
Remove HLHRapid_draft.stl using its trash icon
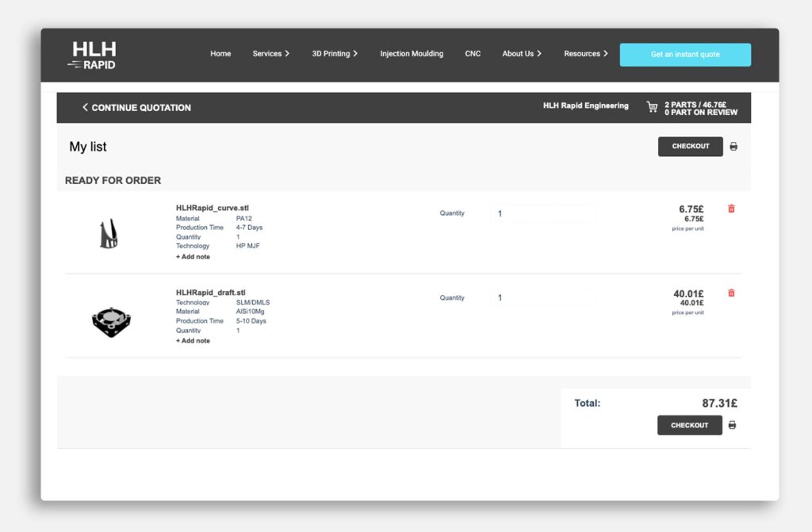coord(730,293)
